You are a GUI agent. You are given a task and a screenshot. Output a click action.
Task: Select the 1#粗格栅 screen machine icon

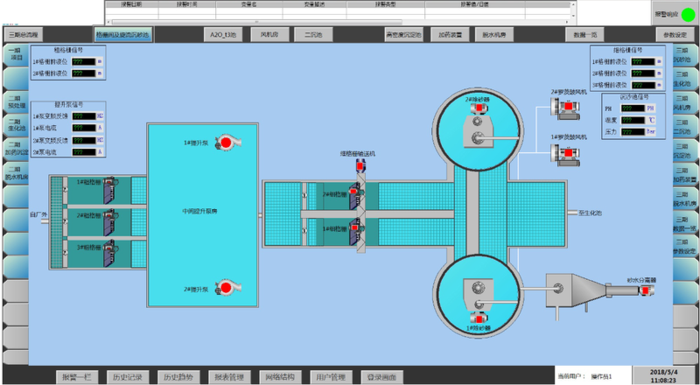[x=110, y=190]
